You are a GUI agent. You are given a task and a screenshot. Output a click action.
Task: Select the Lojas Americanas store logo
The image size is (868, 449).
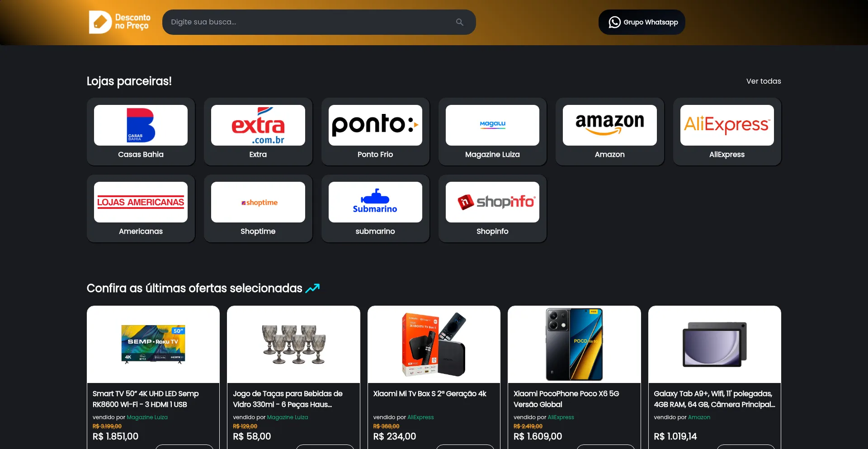pyautogui.click(x=141, y=202)
